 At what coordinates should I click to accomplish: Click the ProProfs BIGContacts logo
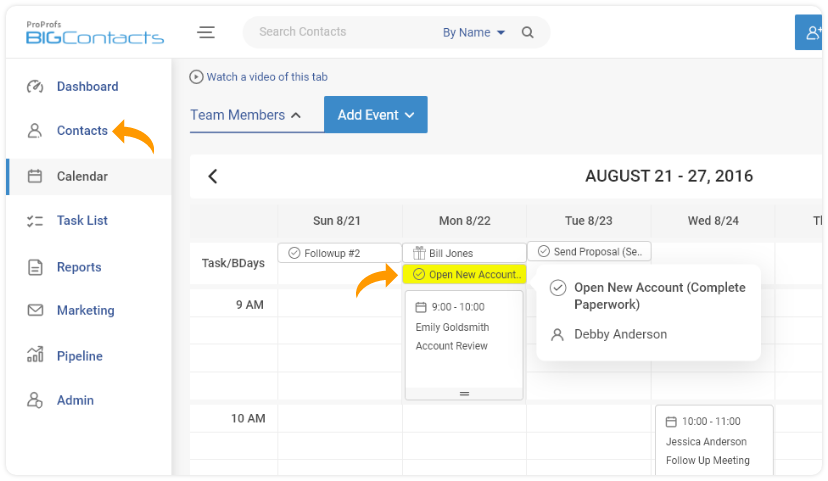[95, 33]
